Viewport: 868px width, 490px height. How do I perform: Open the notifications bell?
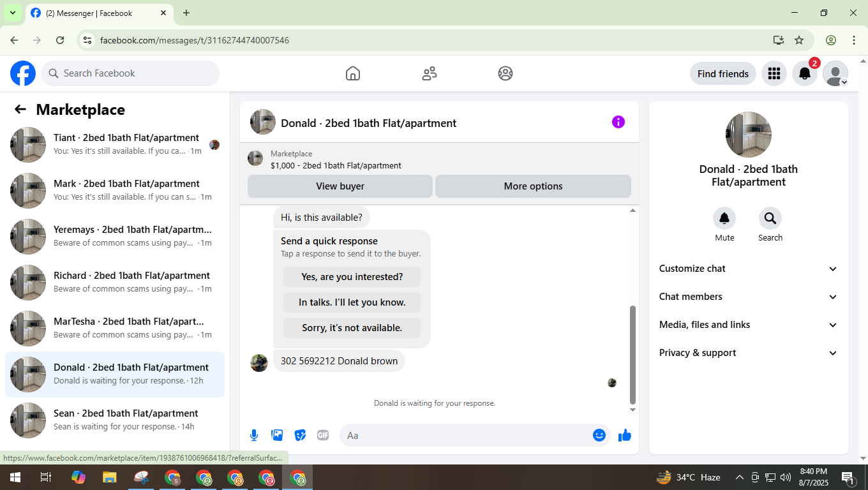click(805, 73)
